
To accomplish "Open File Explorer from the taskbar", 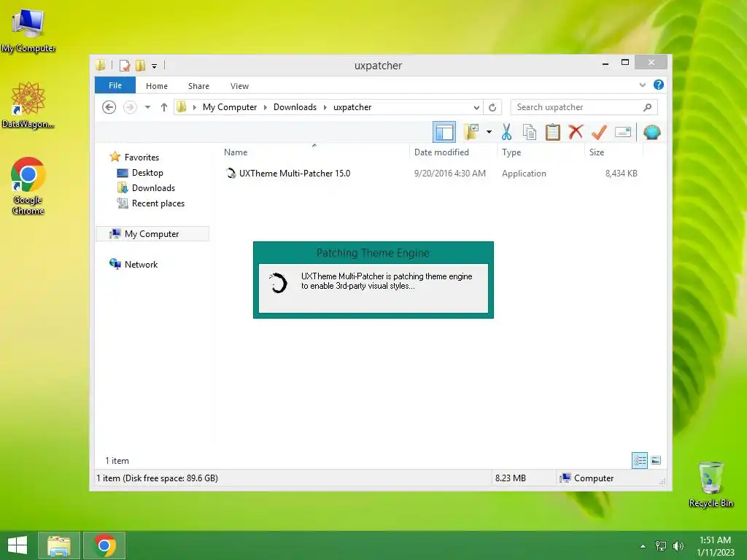I will (x=58, y=545).
